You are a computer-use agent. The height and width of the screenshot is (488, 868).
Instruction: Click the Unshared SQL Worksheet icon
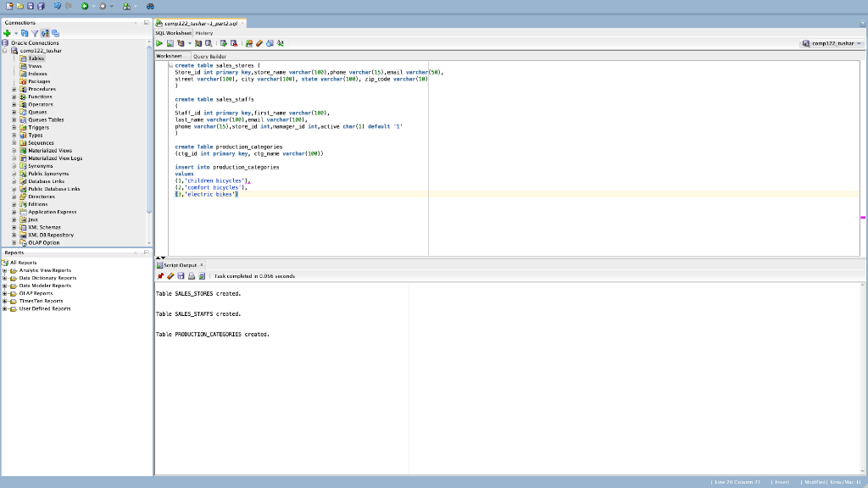pos(249,43)
